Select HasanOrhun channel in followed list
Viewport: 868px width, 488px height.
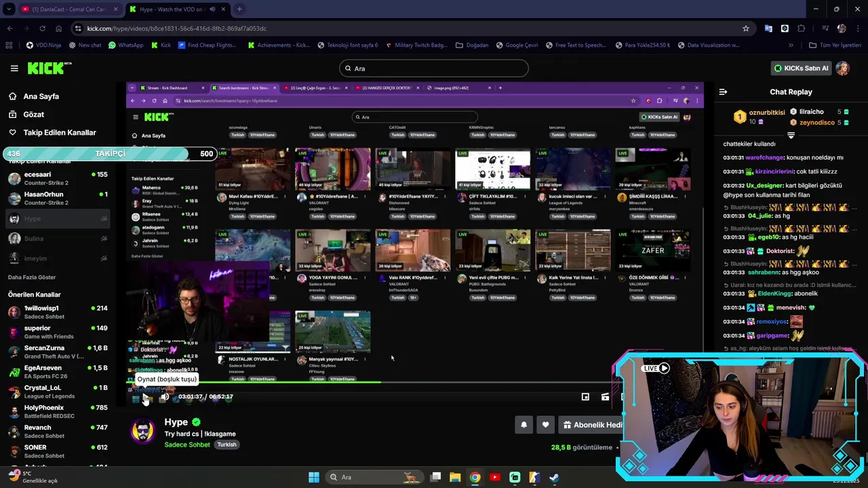[x=58, y=199]
